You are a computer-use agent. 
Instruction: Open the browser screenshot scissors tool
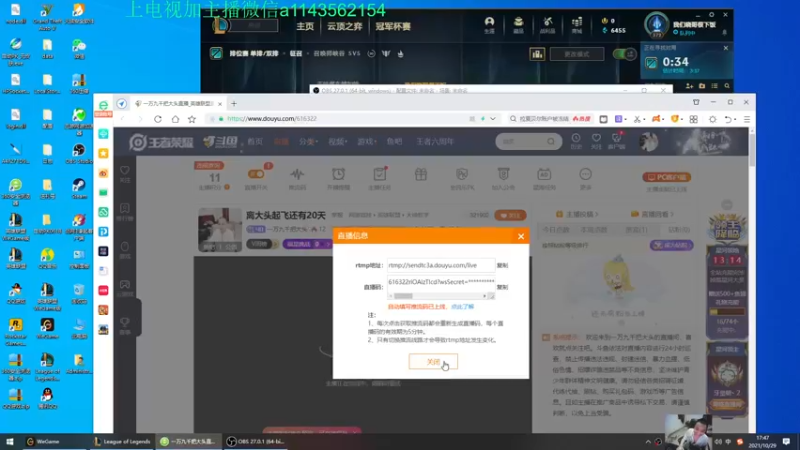[637, 119]
